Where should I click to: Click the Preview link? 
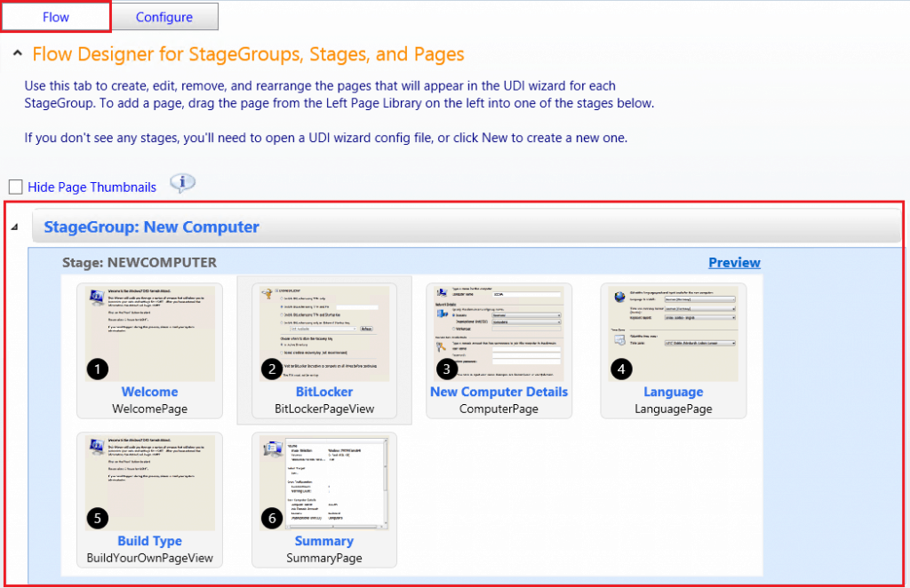coord(733,262)
